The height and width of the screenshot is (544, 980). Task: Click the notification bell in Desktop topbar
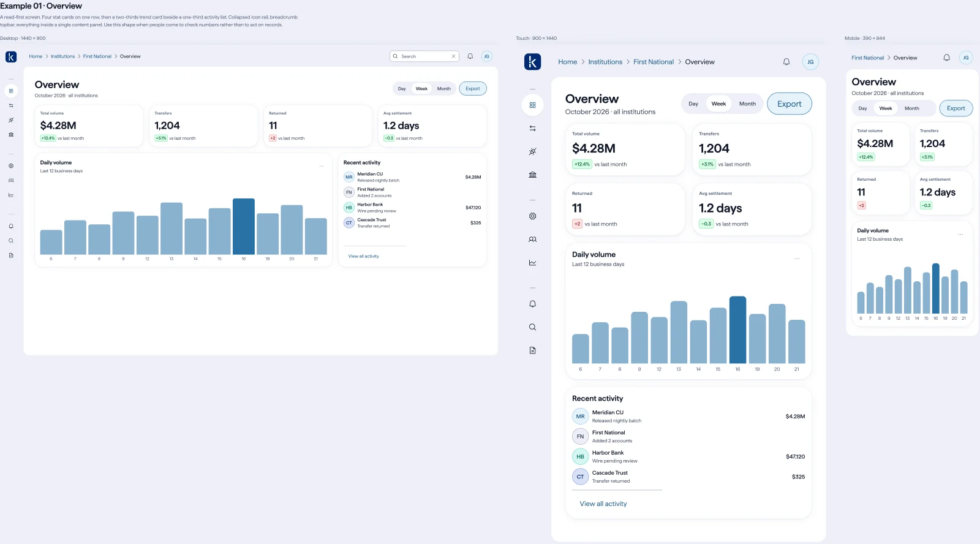pos(470,56)
